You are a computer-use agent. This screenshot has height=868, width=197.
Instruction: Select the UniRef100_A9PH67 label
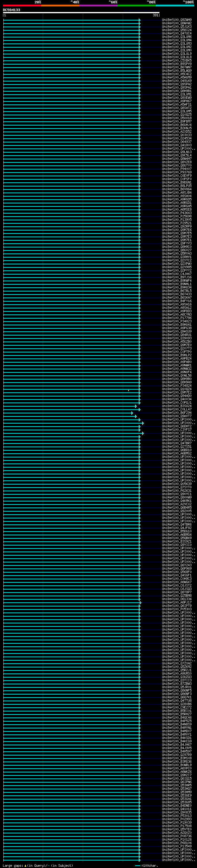click(177, 101)
